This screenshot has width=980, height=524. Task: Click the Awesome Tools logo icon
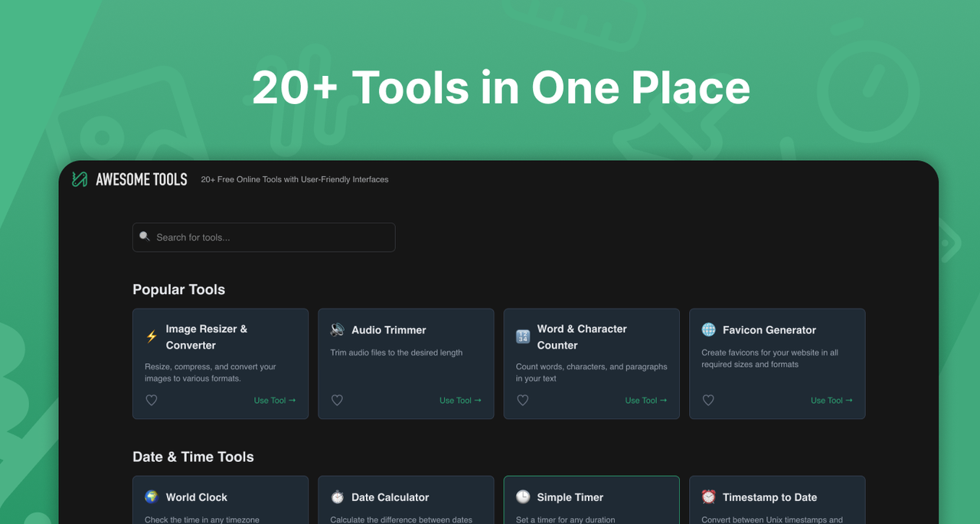(x=79, y=179)
